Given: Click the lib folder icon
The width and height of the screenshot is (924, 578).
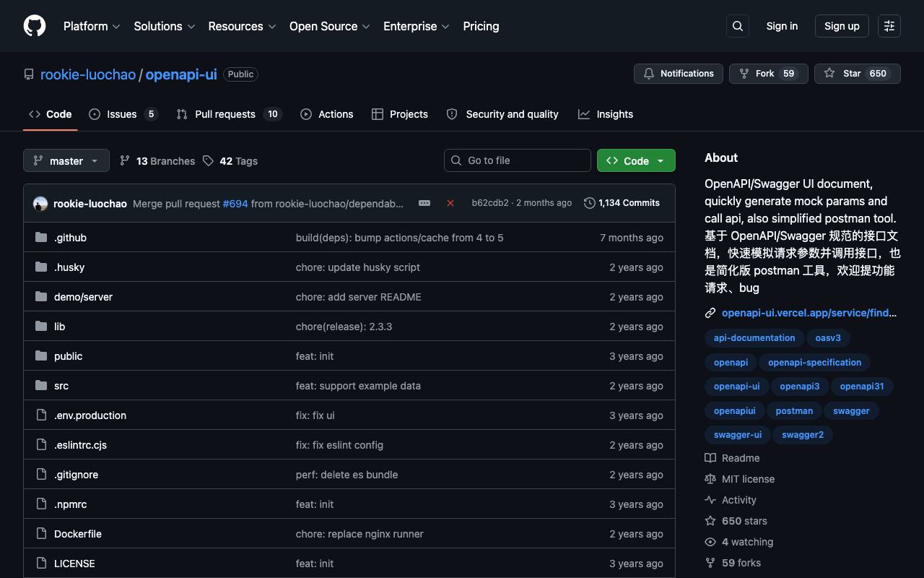Looking at the screenshot, I should (41, 327).
